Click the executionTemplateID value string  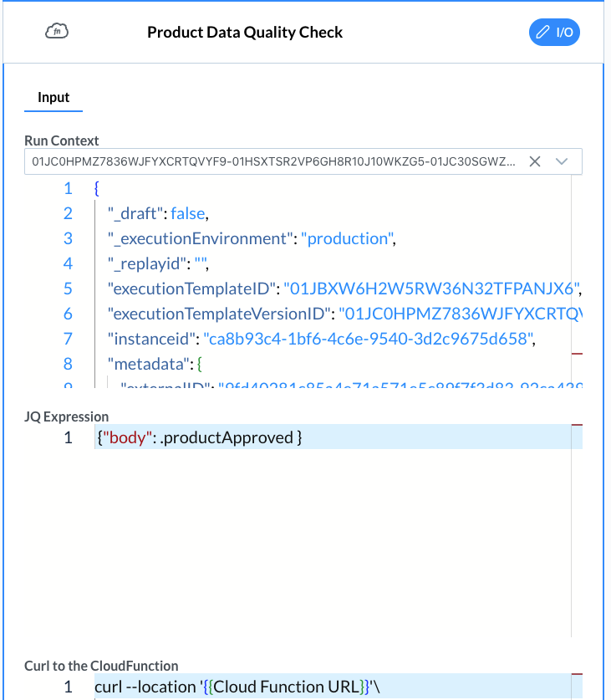[x=430, y=289]
